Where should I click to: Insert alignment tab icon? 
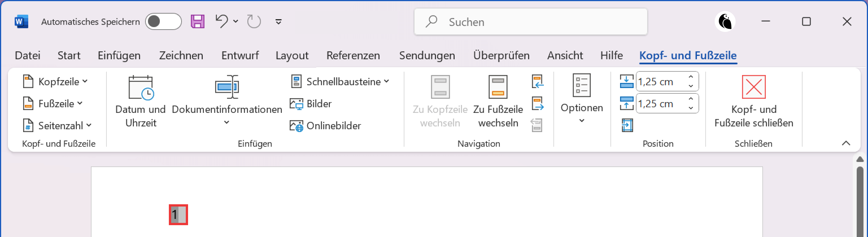point(627,125)
